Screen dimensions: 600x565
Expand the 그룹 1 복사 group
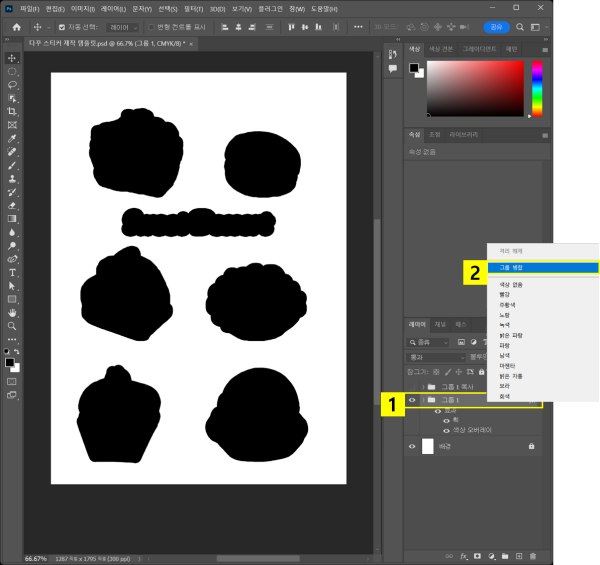coord(422,386)
